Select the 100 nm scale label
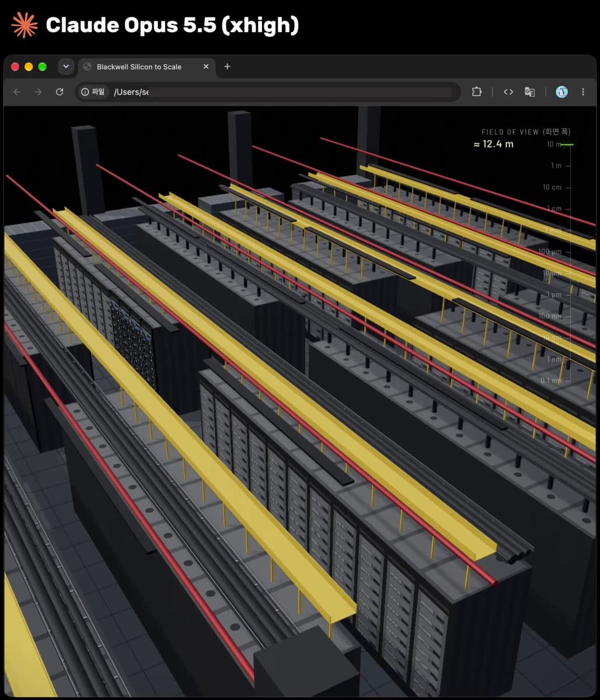The image size is (600, 700). coord(550,316)
